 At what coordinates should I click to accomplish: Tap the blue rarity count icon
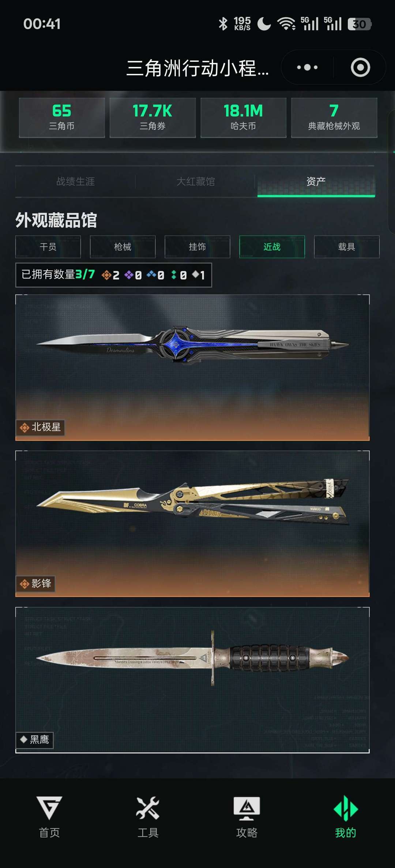[x=151, y=274]
